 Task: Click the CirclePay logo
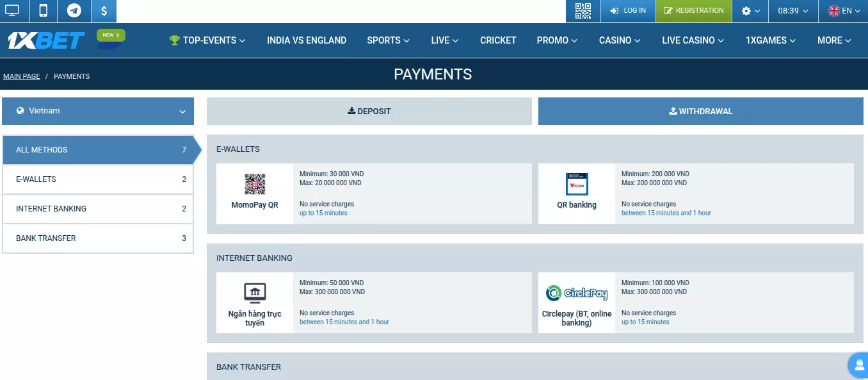pos(577,293)
